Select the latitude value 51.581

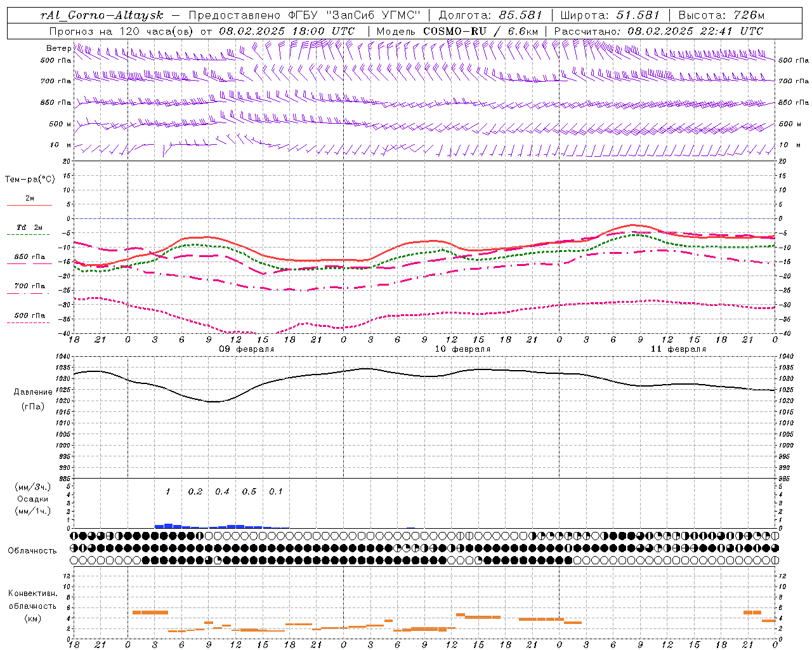pos(638,15)
